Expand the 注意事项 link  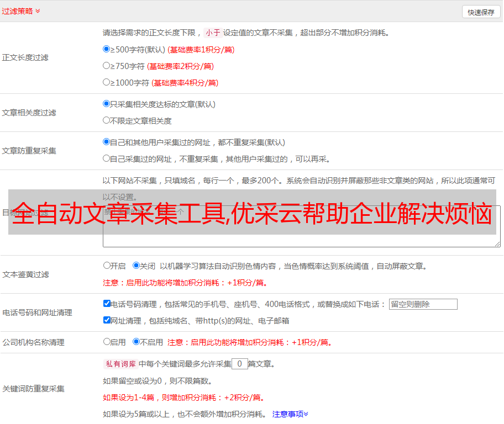point(290,414)
